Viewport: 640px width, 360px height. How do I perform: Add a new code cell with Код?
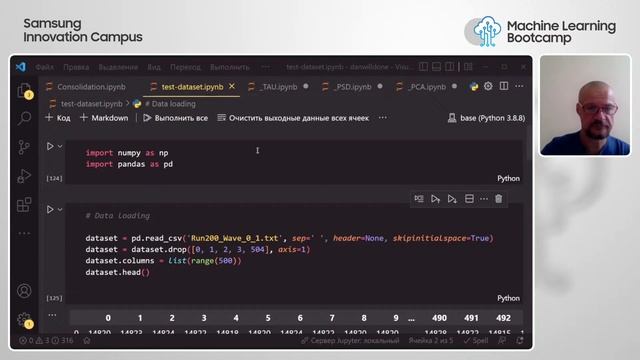point(58,118)
